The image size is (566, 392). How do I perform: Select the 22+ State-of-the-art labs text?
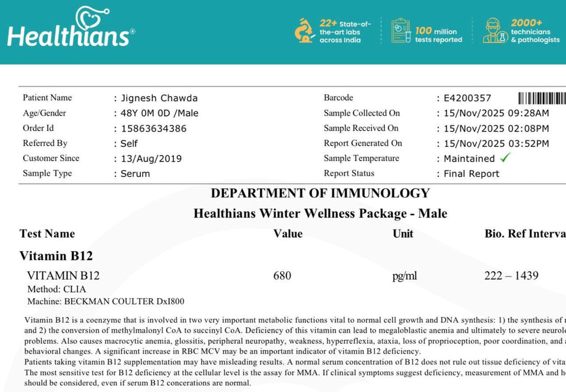(x=345, y=32)
